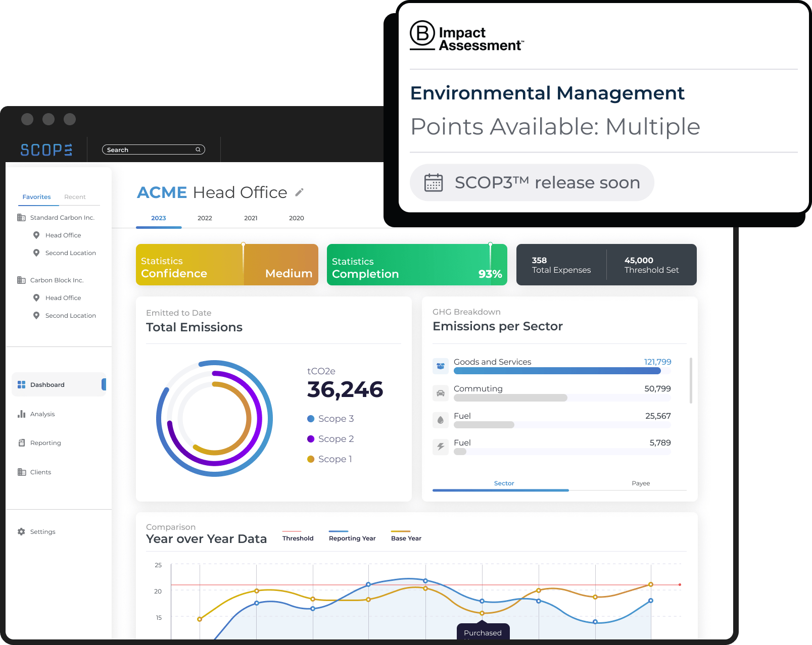The width and height of the screenshot is (812, 645).
Task: Click the search magnifier icon
Action: point(198,150)
